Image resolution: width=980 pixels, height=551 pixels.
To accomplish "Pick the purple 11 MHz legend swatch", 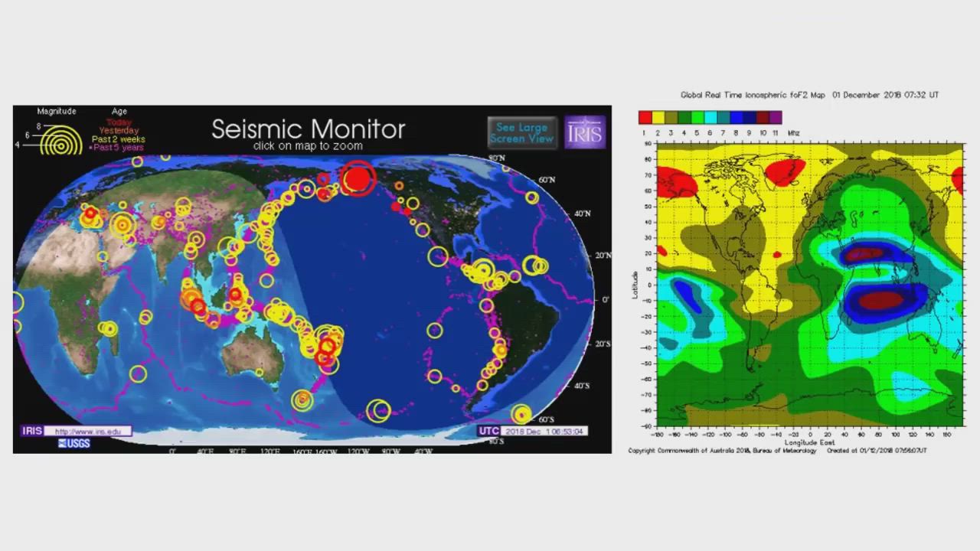I will tap(776, 118).
